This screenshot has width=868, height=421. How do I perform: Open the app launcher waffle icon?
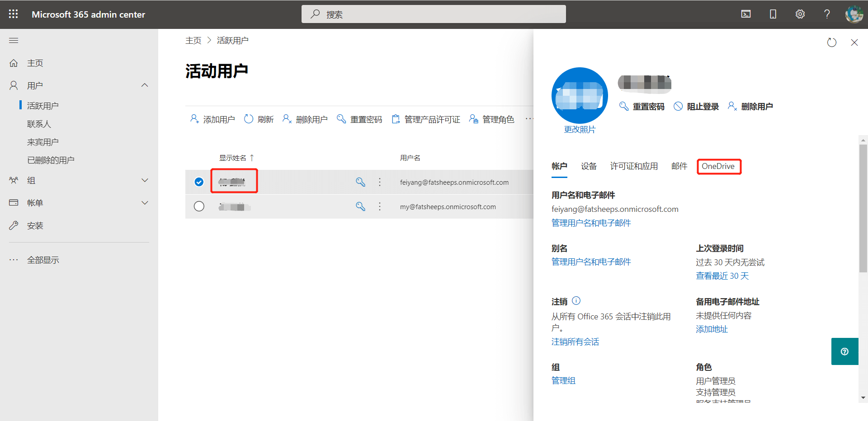click(x=14, y=14)
